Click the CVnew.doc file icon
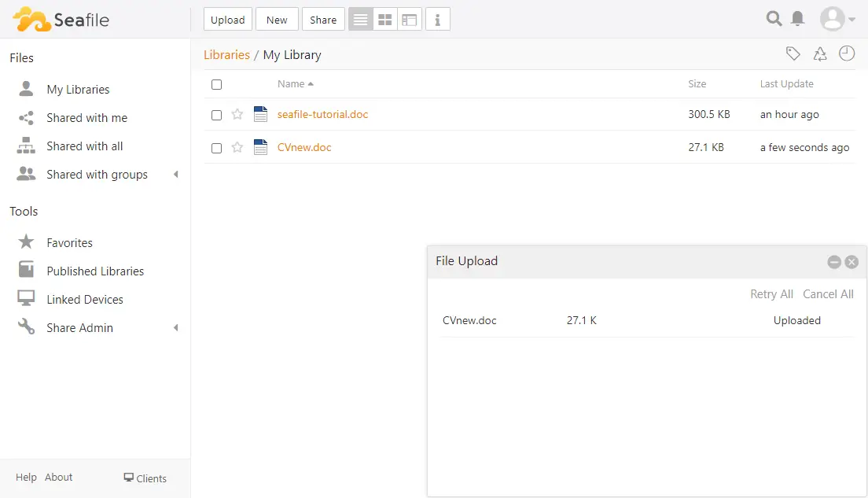Viewport: 868px width, 498px height. pyautogui.click(x=260, y=147)
